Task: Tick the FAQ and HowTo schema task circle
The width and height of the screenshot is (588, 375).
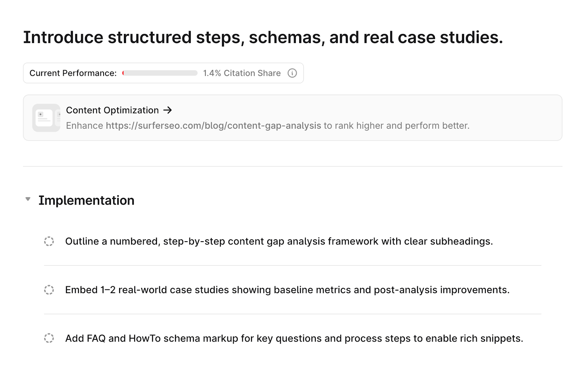Action: coord(49,338)
